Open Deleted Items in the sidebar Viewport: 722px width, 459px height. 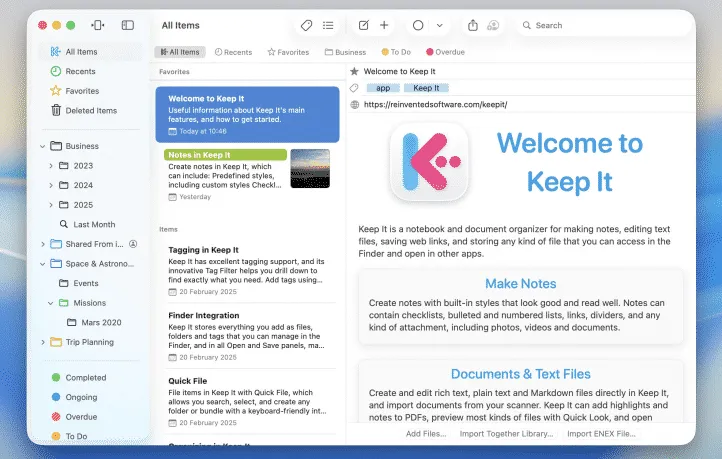(91, 110)
